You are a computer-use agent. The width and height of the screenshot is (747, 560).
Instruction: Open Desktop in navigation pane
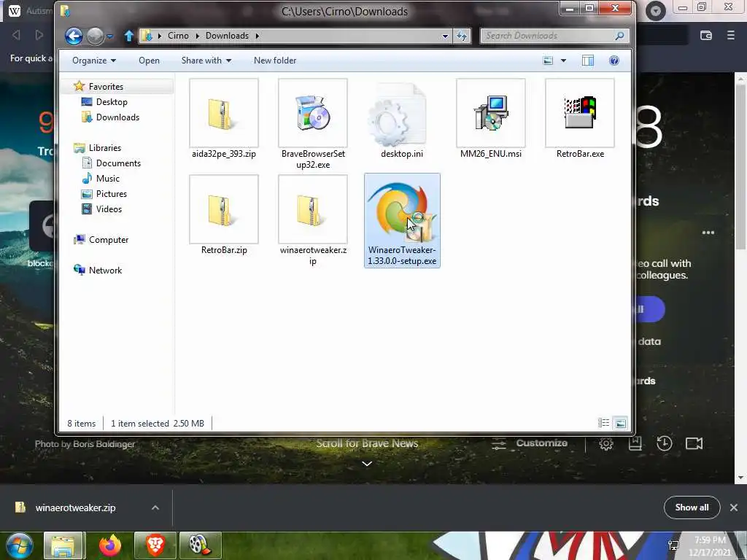point(112,102)
